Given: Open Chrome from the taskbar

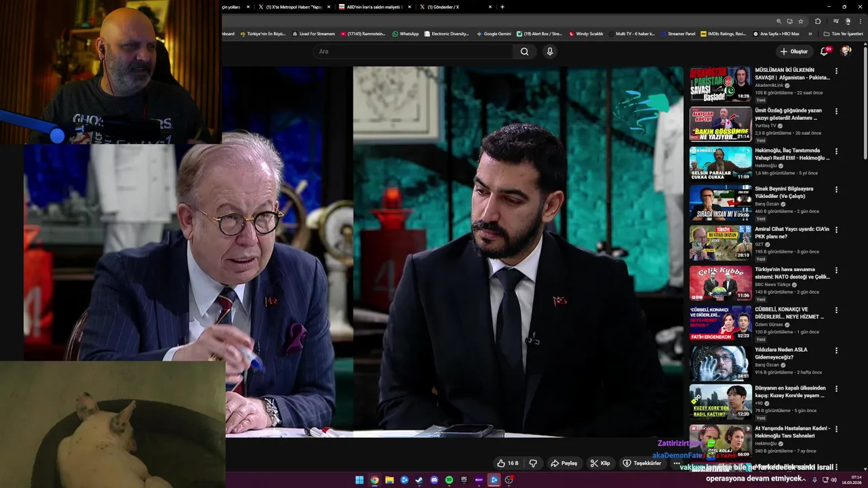Looking at the screenshot, I should [x=374, y=480].
